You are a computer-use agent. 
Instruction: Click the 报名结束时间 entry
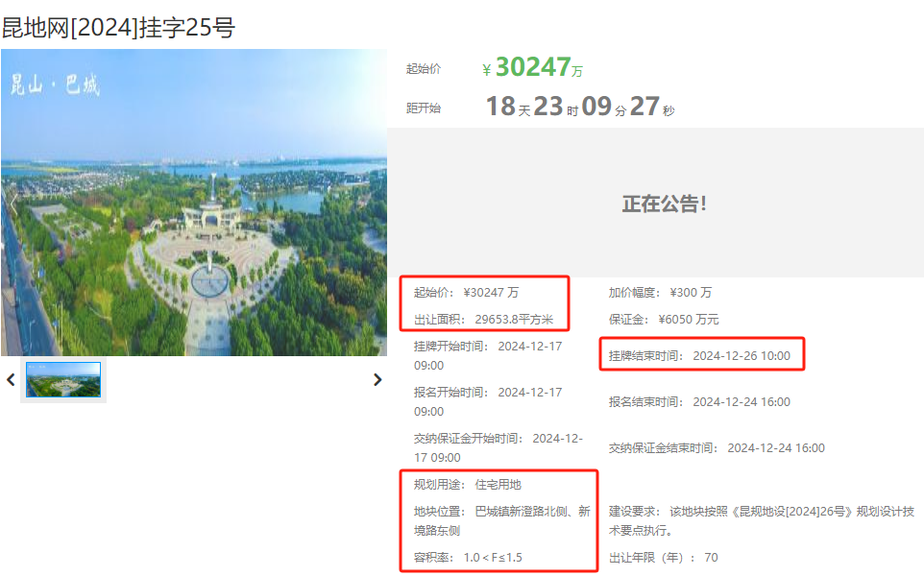coord(699,401)
